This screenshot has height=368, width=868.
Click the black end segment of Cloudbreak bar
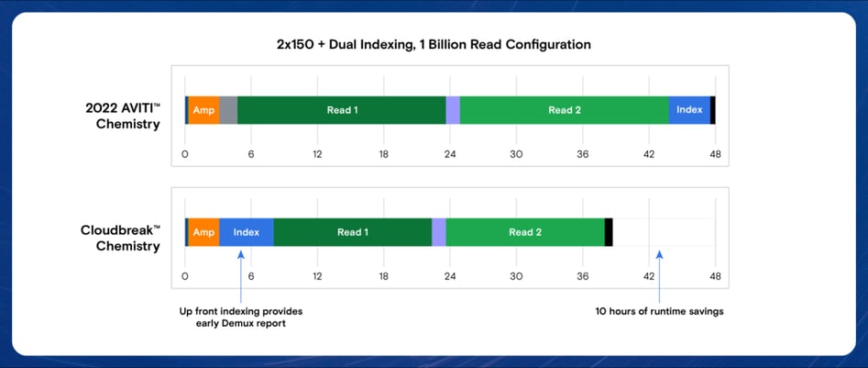click(609, 232)
